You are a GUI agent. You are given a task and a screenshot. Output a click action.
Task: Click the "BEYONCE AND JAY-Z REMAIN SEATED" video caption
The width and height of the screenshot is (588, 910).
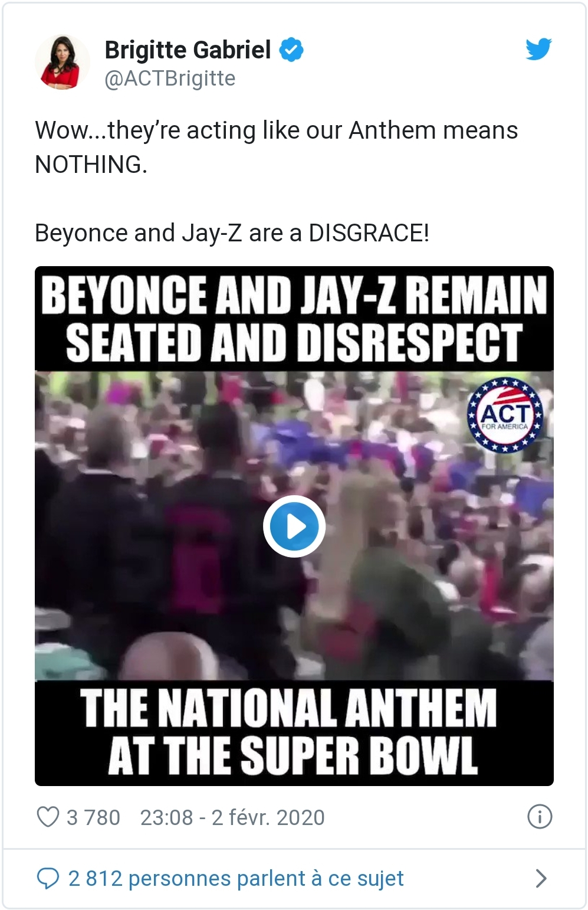[294, 318]
